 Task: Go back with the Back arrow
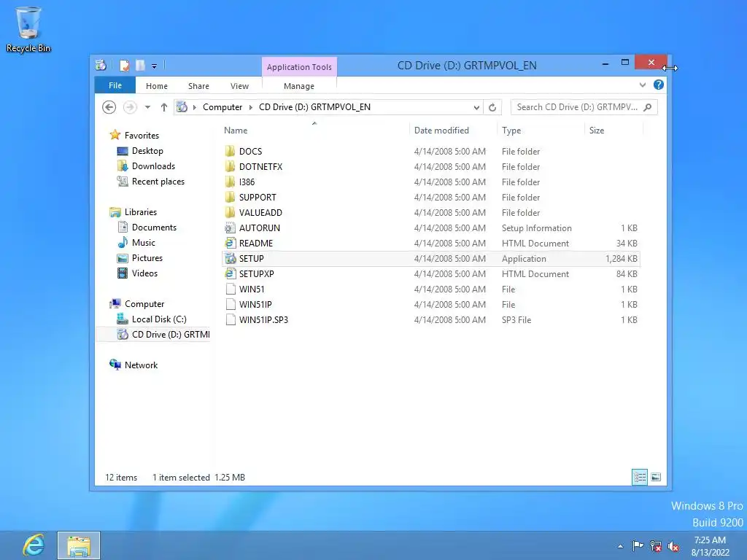tap(109, 107)
